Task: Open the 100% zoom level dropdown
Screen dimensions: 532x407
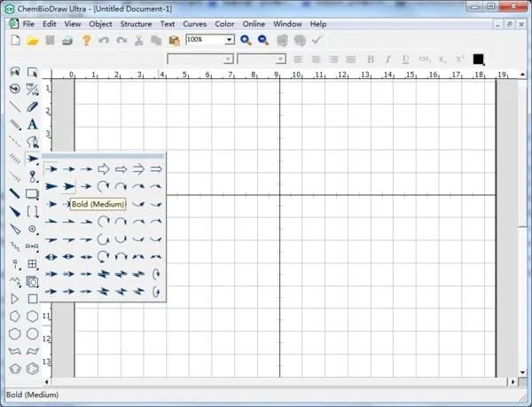Action: pos(230,40)
